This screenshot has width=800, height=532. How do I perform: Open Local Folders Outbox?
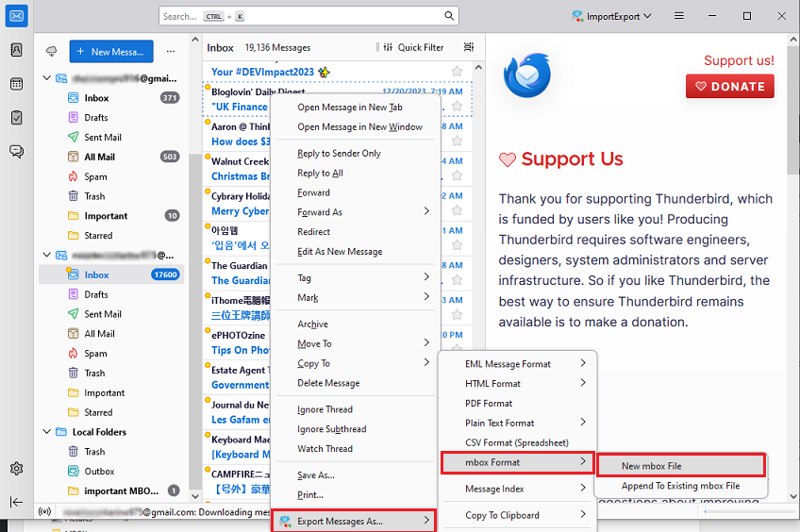point(110,472)
